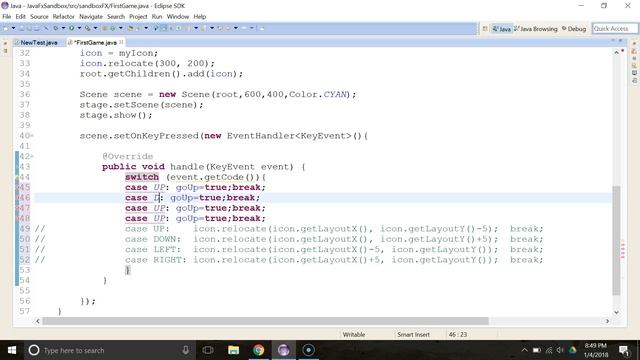Open the Navigate menu
Image resolution: width=640 pixels, height=360 pixels.
[x=91, y=17]
